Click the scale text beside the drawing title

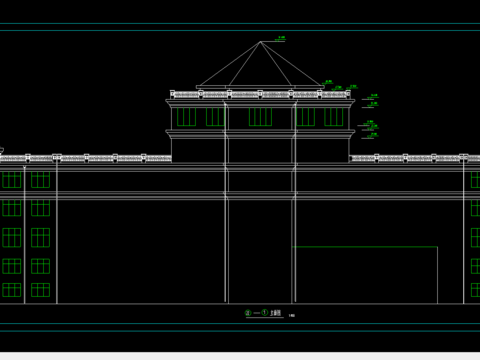pyautogui.click(x=292, y=315)
